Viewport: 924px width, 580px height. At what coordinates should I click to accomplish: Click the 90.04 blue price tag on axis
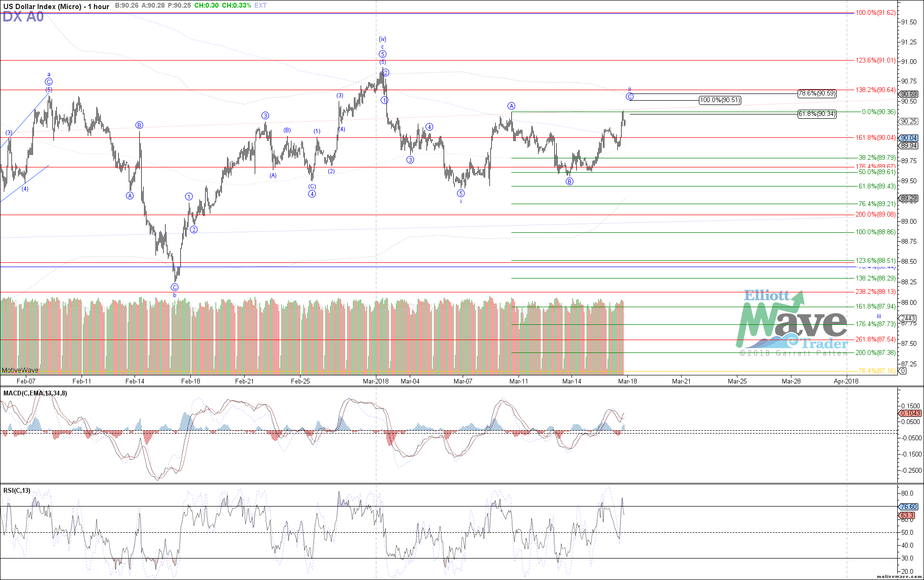(x=908, y=138)
